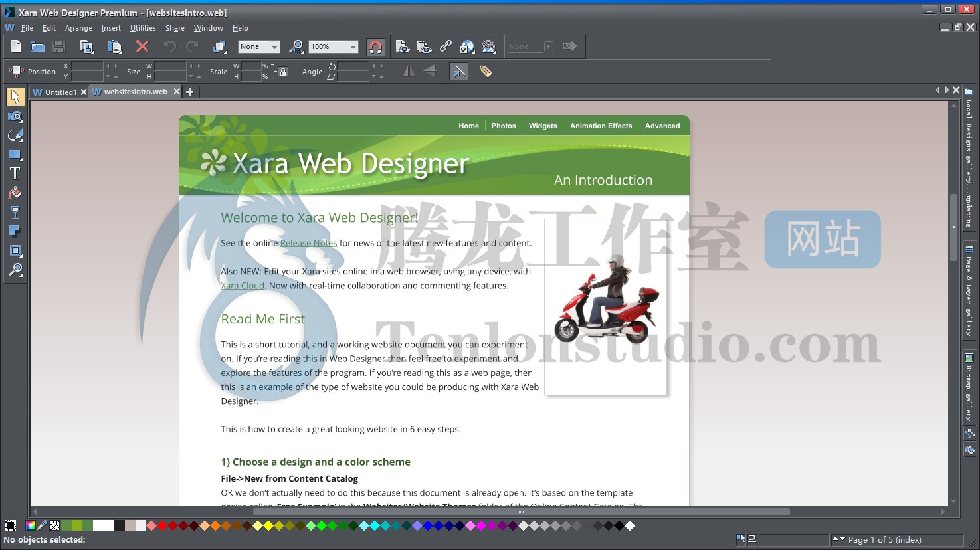
Task: Click the Widgets navigation button
Action: point(543,126)
